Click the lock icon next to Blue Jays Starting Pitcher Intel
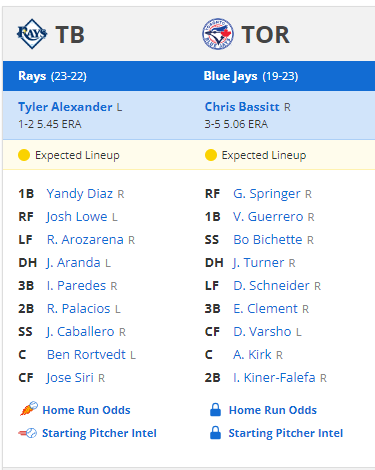The width and height of the screenshot is (375, 470). [215, 433]
